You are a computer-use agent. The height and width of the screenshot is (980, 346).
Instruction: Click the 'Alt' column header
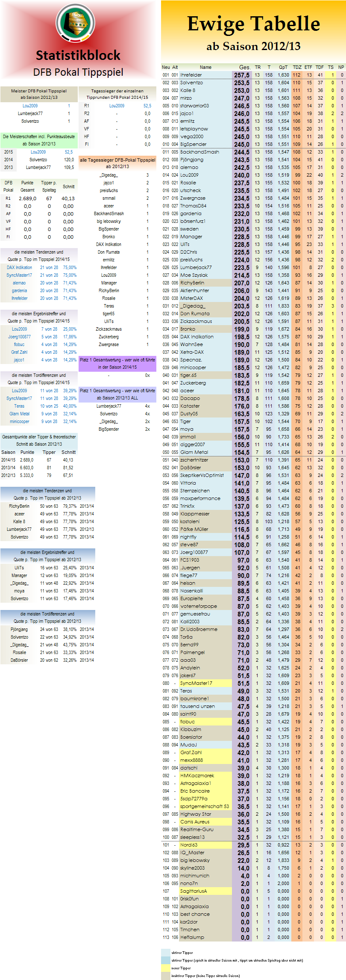click(175, 67)
